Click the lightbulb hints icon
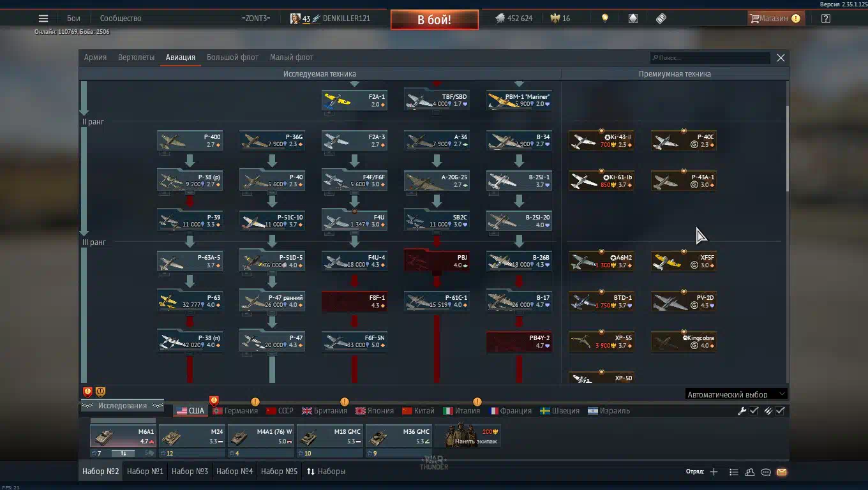Screen dimensions: 868x490 605,19
